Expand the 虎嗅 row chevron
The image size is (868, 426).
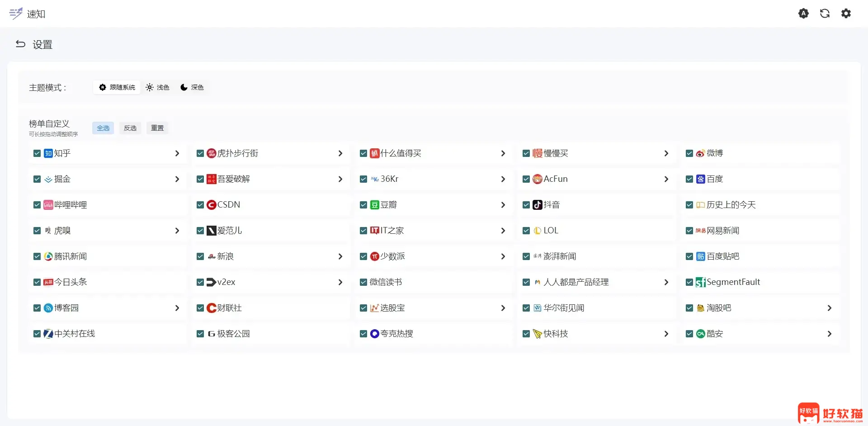177,231
